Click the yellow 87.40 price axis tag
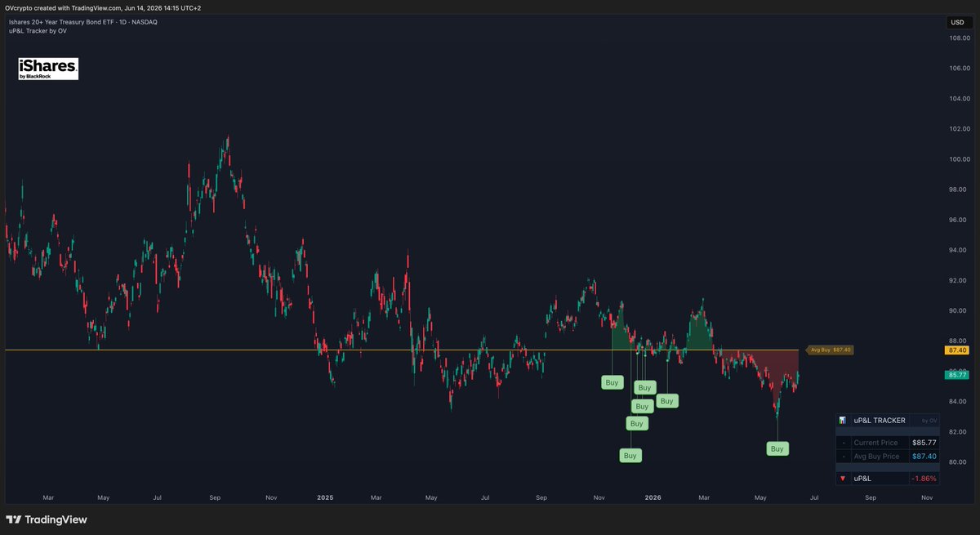The width and height of the screenshot is (980, 535). tap(956, 350)
